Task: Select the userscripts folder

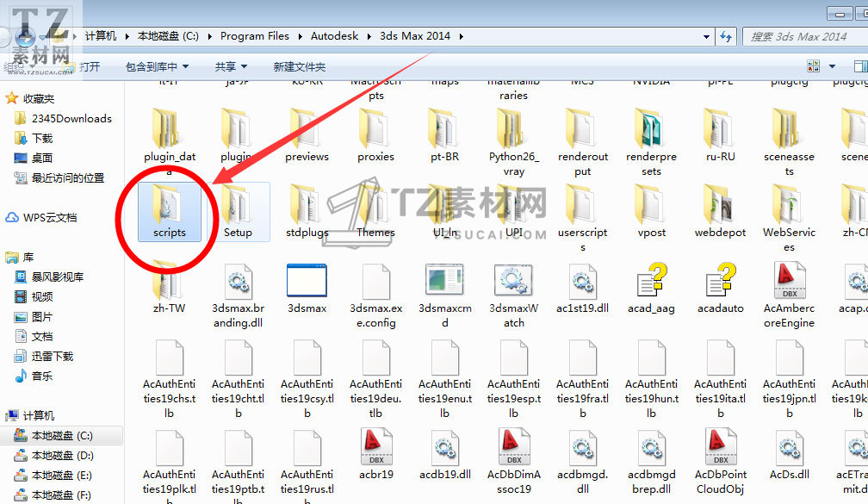Action: [582, 218]
